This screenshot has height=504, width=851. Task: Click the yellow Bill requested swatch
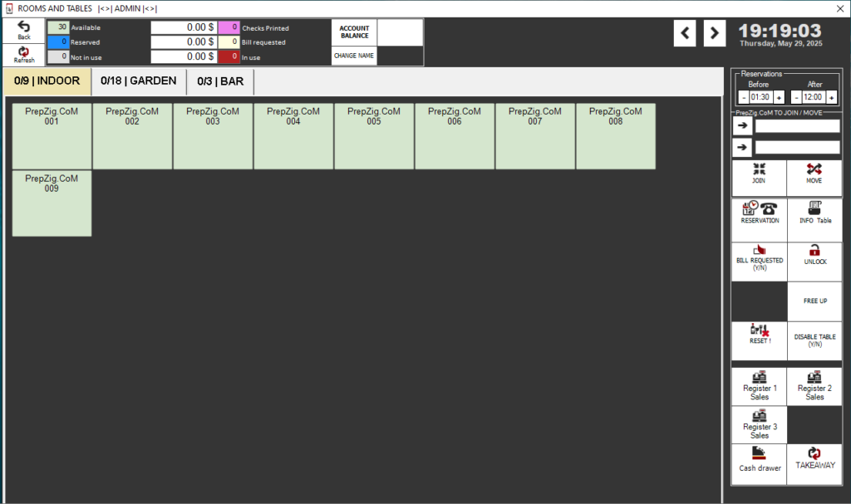tap(229, 42)
